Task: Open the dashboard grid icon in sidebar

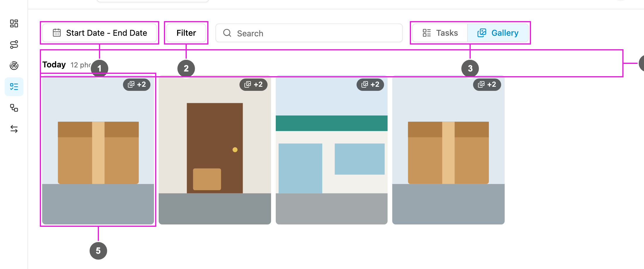Action: 14,23
